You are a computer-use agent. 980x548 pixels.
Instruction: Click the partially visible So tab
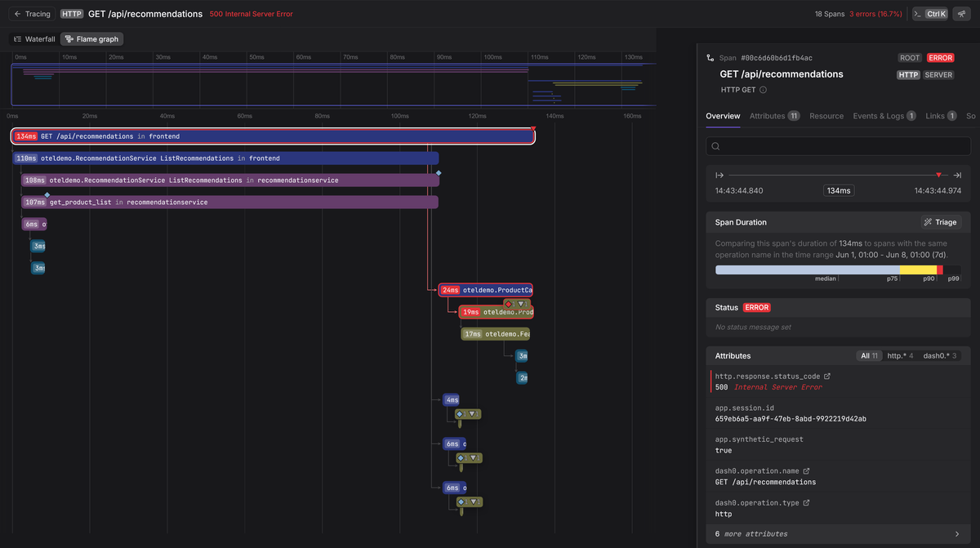tap(971, 116)
